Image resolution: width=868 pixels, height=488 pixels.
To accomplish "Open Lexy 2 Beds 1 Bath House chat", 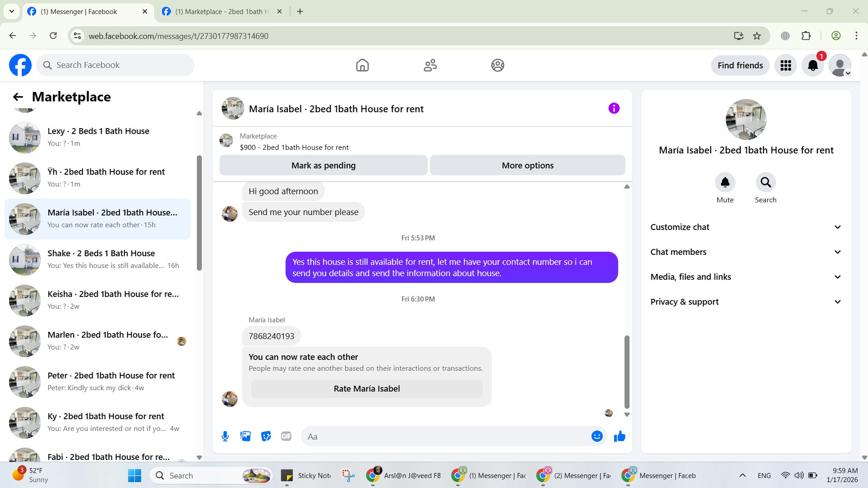I will [97, 137].
